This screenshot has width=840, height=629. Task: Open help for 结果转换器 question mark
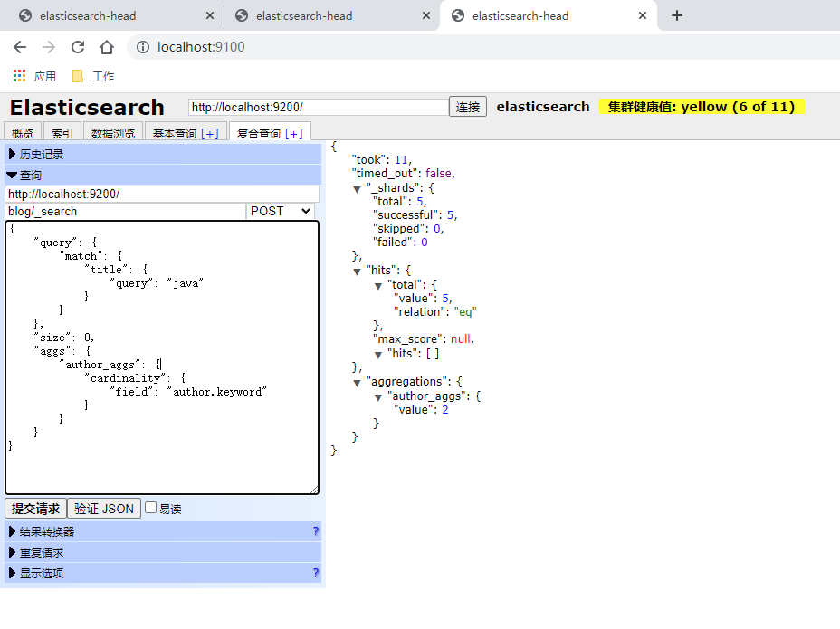tap(316, 531)
